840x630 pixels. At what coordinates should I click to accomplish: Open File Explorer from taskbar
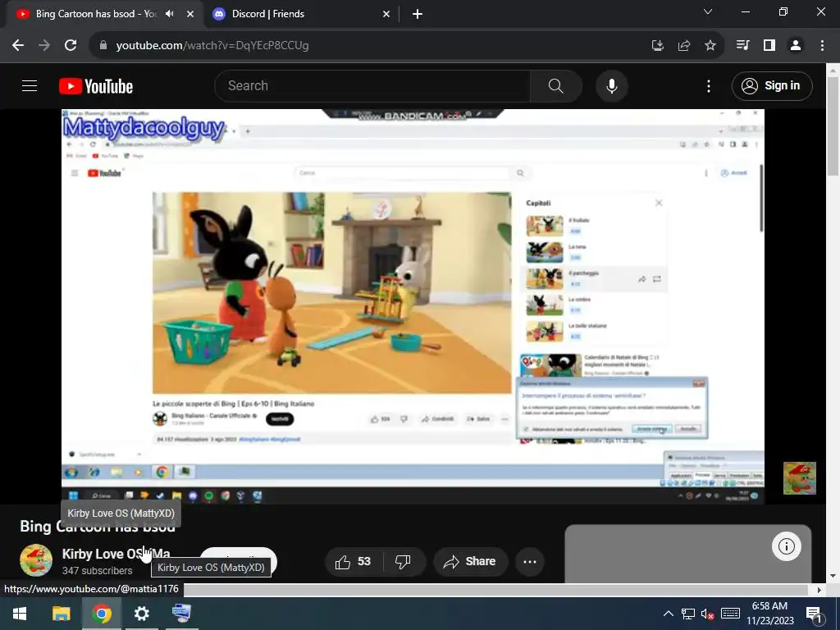point(61,614)
